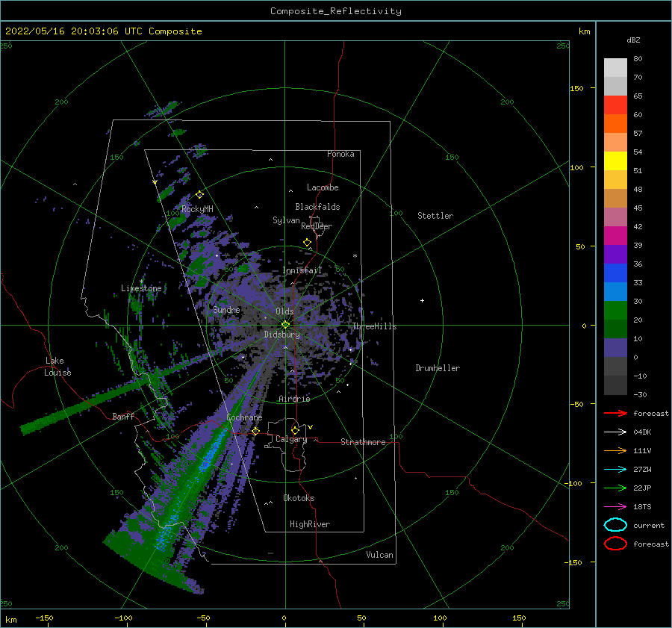Click the cyan current ellipse icon
672x628 pixels.
pos(615,525)
